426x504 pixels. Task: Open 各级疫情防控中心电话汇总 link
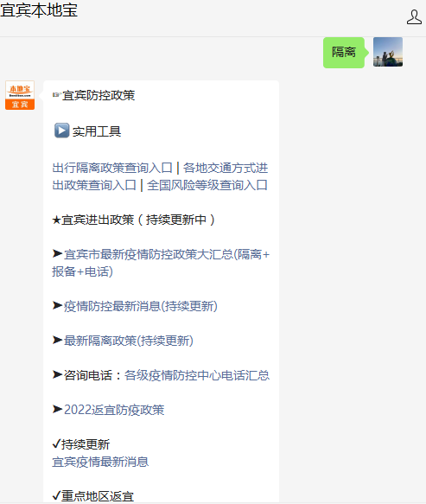point(197,375)
